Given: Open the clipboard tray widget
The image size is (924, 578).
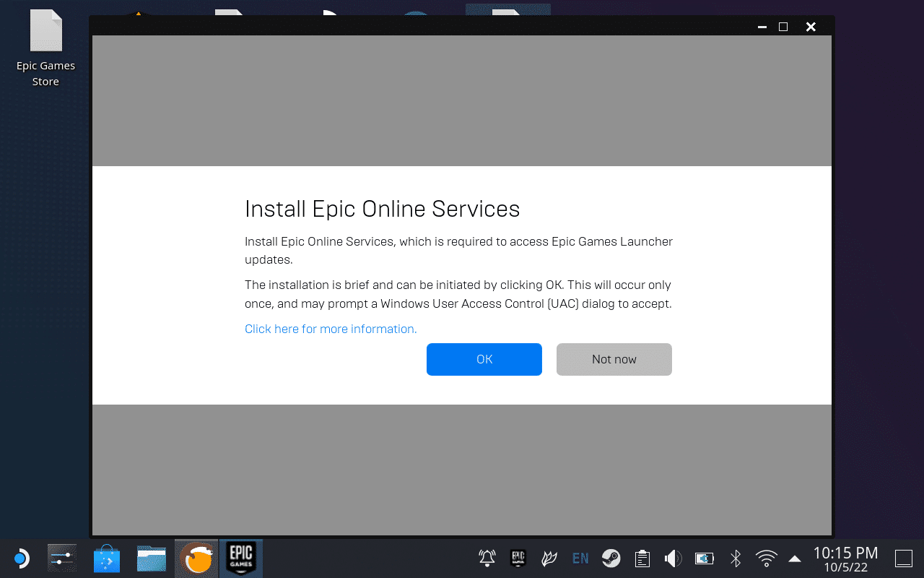Looking at the screenshot, I should pyautogui.click(x=642, y=558).
